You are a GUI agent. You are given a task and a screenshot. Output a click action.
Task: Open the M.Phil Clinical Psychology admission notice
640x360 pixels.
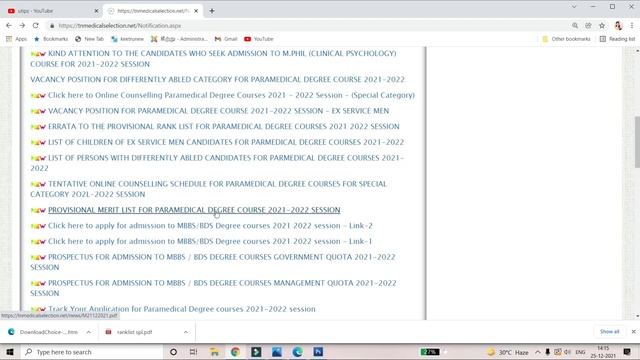[213, 58]
